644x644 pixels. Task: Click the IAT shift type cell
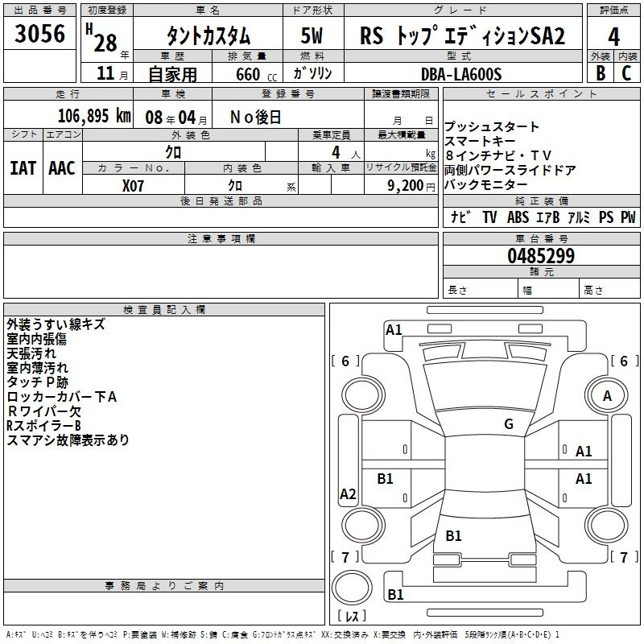pyautogui.click(x=23, y=168)
